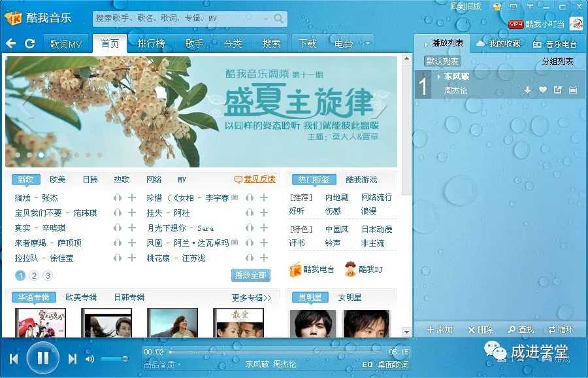Adjust the volume slider

click(114, 359)
